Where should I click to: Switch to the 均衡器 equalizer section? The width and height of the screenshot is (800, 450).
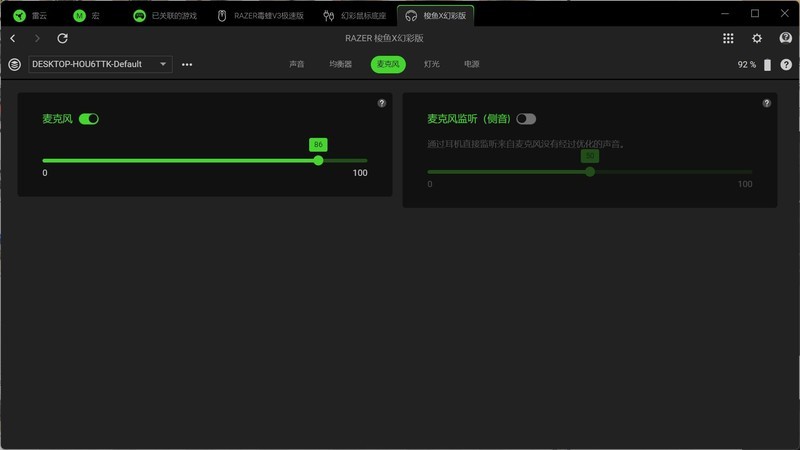tap(340, 64)
